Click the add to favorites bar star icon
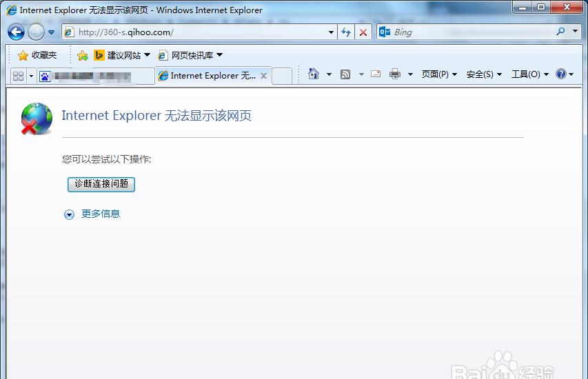This screenshot has height=379, width=588. pos(82,56)
